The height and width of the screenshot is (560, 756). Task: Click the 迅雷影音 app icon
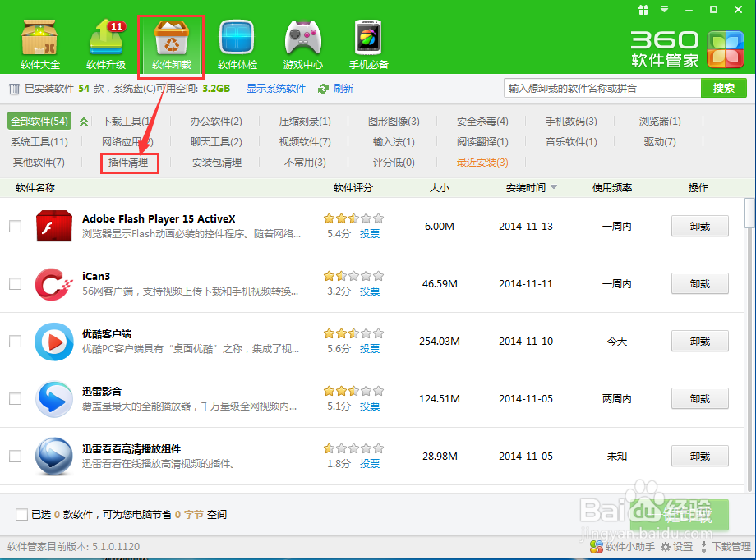pos(54,398)
